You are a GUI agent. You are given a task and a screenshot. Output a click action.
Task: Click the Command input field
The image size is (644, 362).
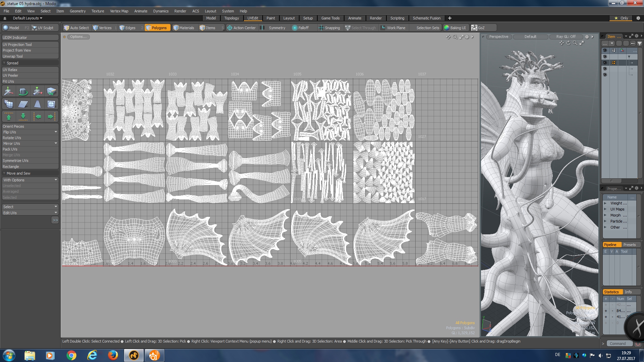pyautogui.click(x=619, y=344)
